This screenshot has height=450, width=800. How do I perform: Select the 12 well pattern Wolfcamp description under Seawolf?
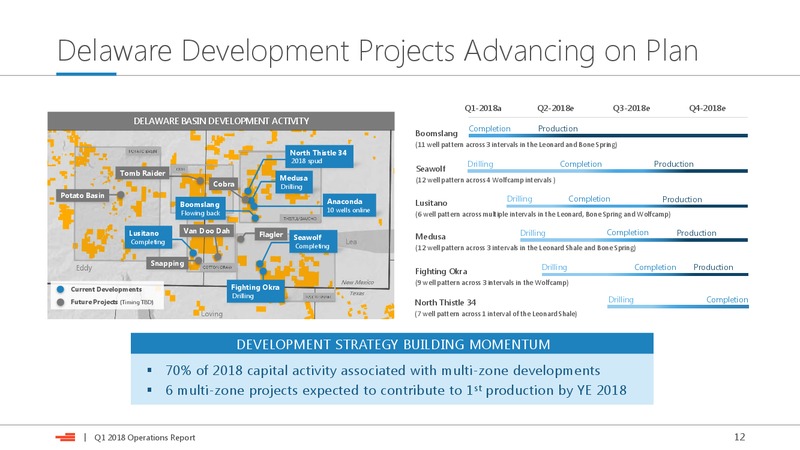pyautogui.click(x=485, y=180)
